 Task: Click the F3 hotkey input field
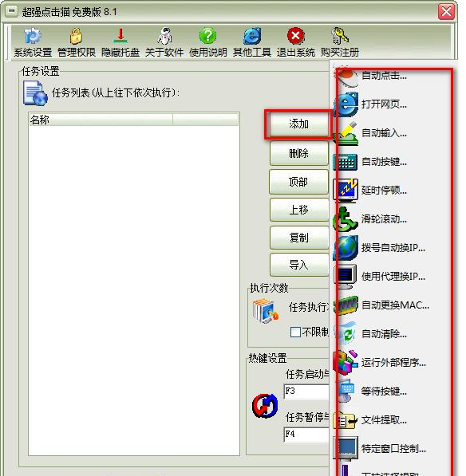point(306,391)
